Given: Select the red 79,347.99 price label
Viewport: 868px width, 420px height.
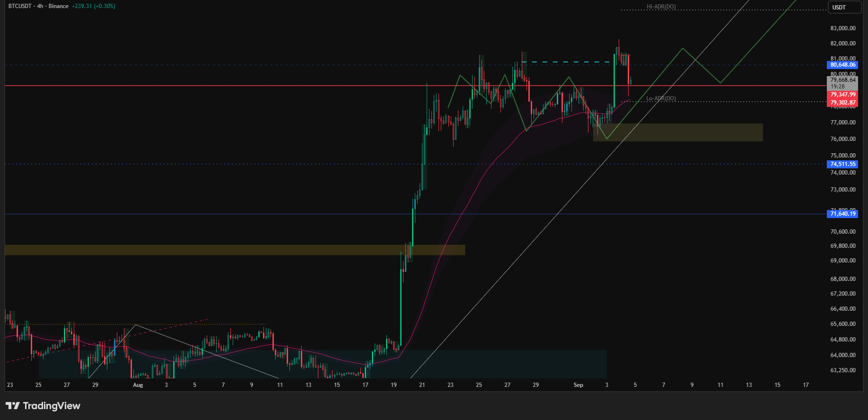Looking at the screenshot, I should 842,95.
